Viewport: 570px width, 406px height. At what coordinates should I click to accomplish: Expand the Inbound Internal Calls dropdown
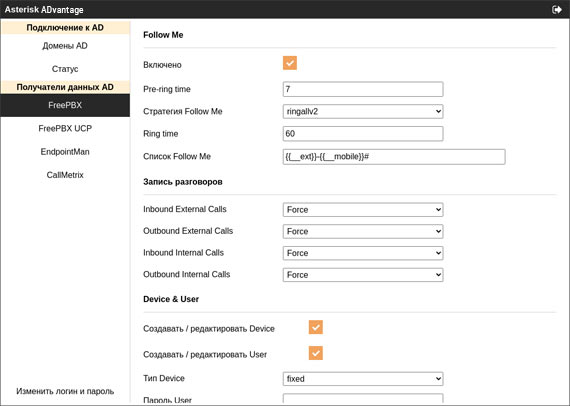[363, 253]
